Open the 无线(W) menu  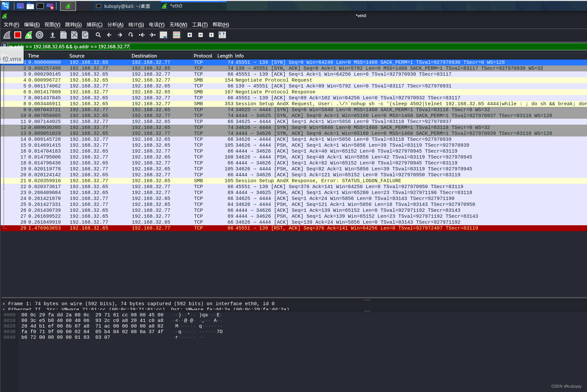tap(178, 25)
